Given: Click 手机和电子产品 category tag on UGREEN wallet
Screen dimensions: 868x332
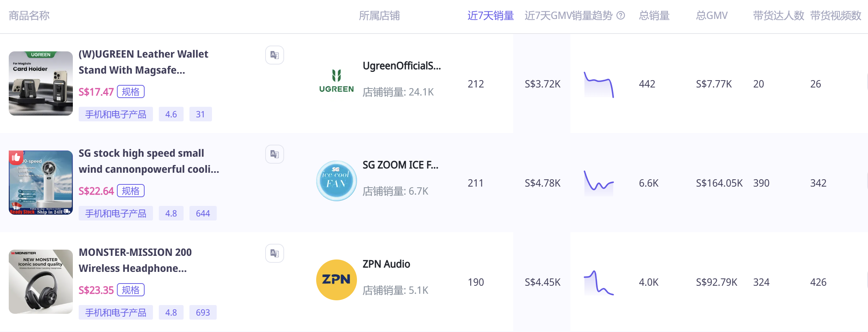Looking at the screenshot, I should click(116, 114).
